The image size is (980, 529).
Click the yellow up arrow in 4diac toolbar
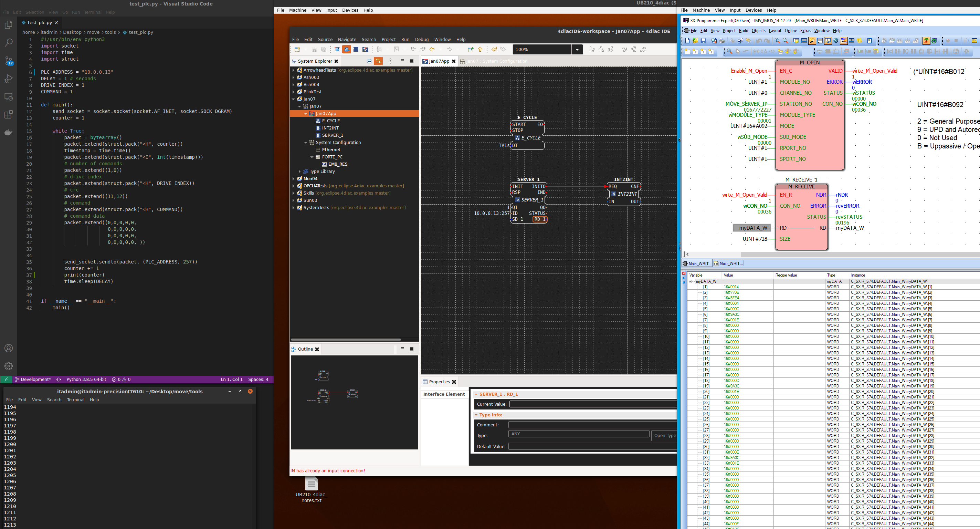pyautogui.click(x=480, y=50)
